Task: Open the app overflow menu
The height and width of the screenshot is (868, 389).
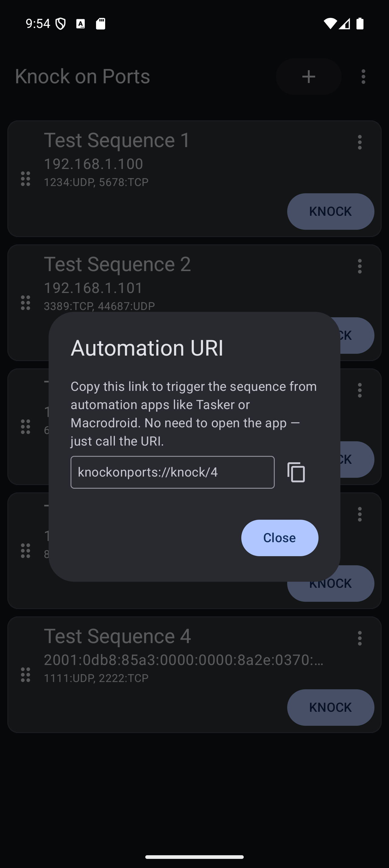Action: pyautogui.click(x=363, y=77)
